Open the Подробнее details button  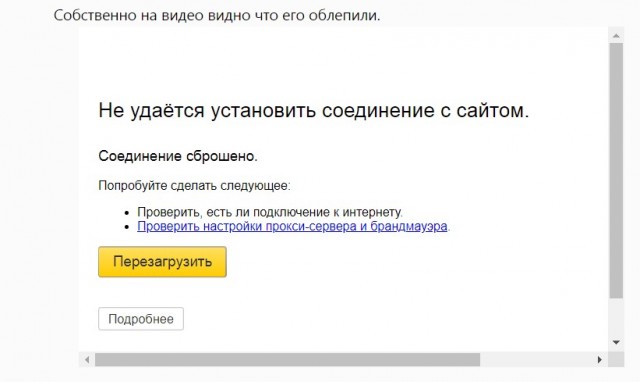coord(141,319)
